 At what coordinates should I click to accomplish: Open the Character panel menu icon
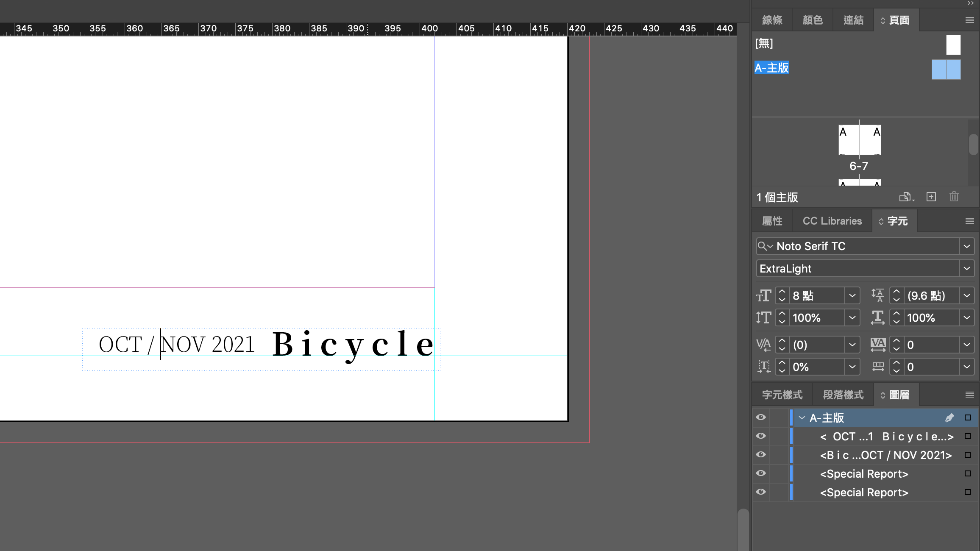pyautogui.click(x=969, y=221)
